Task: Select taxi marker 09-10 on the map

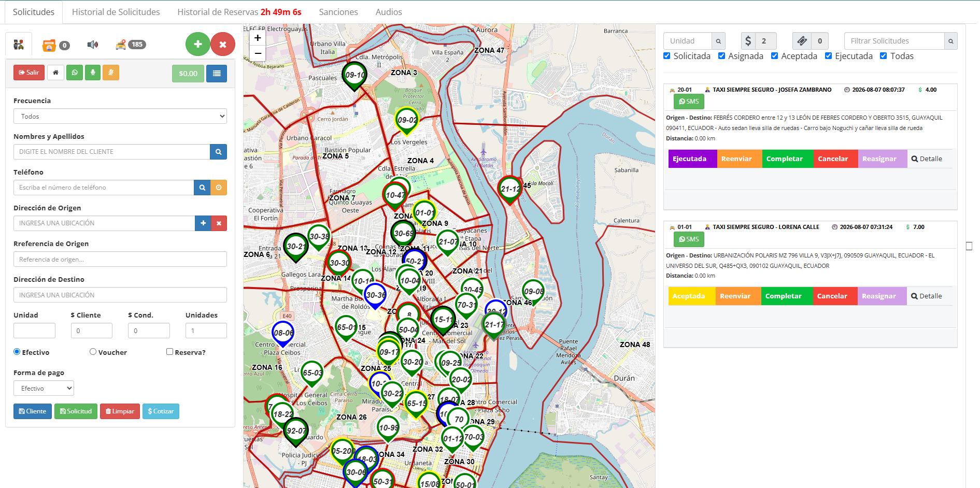Action: click(x=354, y=76)
